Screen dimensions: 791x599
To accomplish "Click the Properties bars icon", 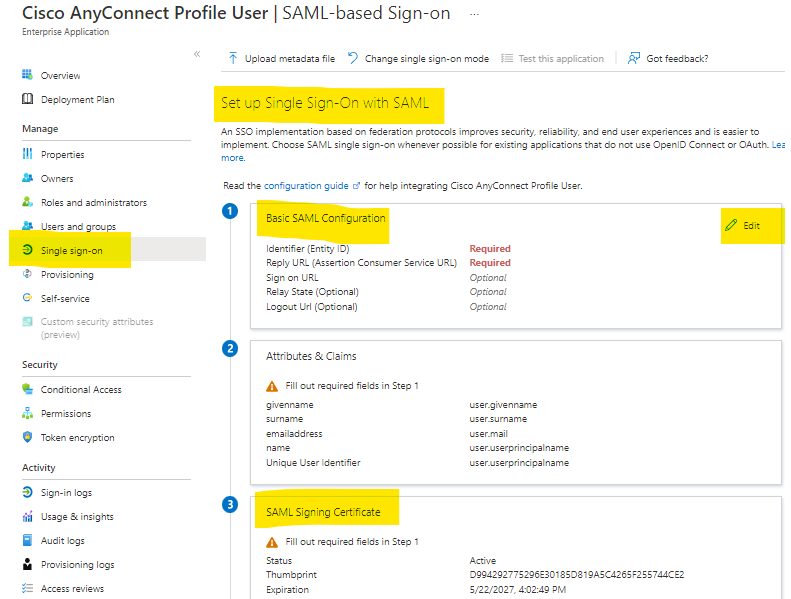I will coord(27,154).
